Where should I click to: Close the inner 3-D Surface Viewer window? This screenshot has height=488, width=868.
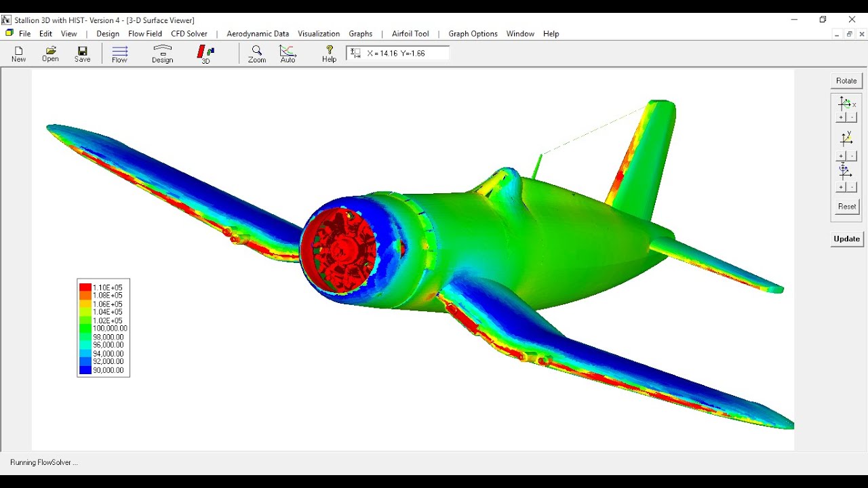(863, 34)
